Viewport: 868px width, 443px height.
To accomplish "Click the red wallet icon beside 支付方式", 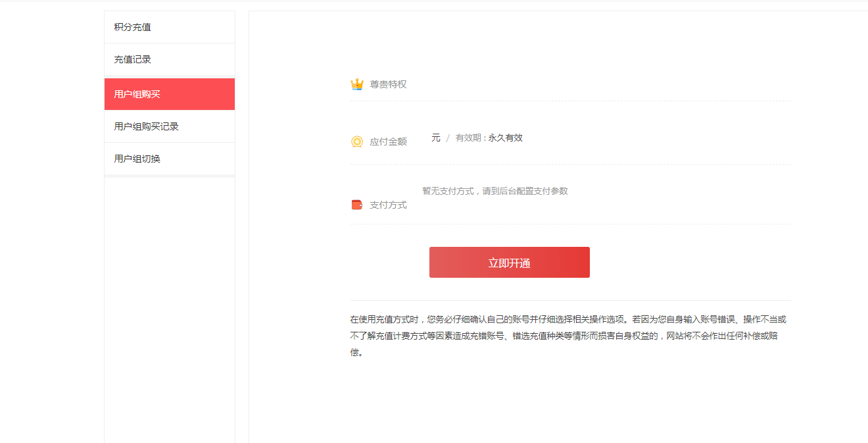I will pyautogui.click(x=357, y=205).
